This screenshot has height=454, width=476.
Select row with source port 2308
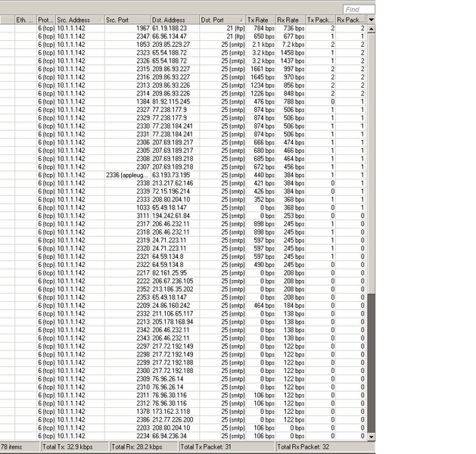click(x=182, y=159)
